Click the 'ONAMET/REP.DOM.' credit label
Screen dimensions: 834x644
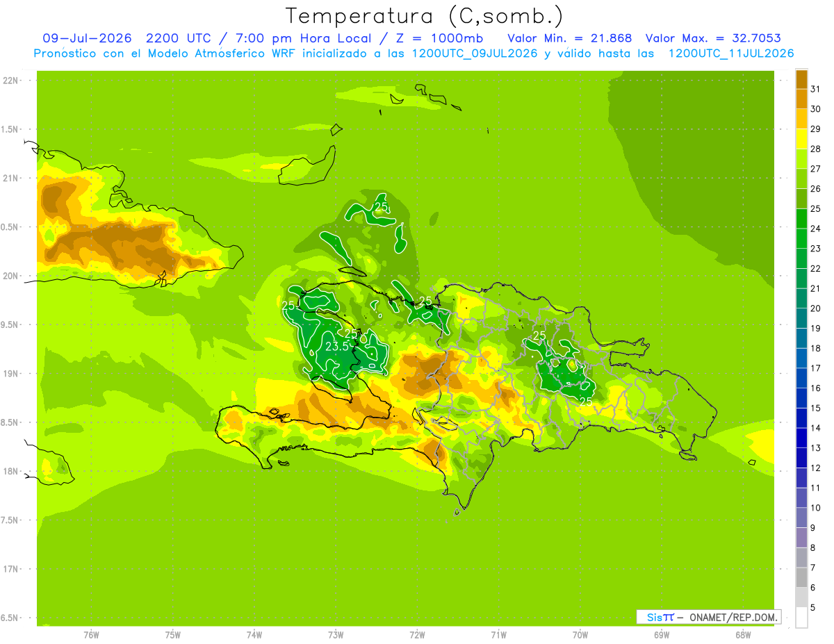click(x=733, y=617)
